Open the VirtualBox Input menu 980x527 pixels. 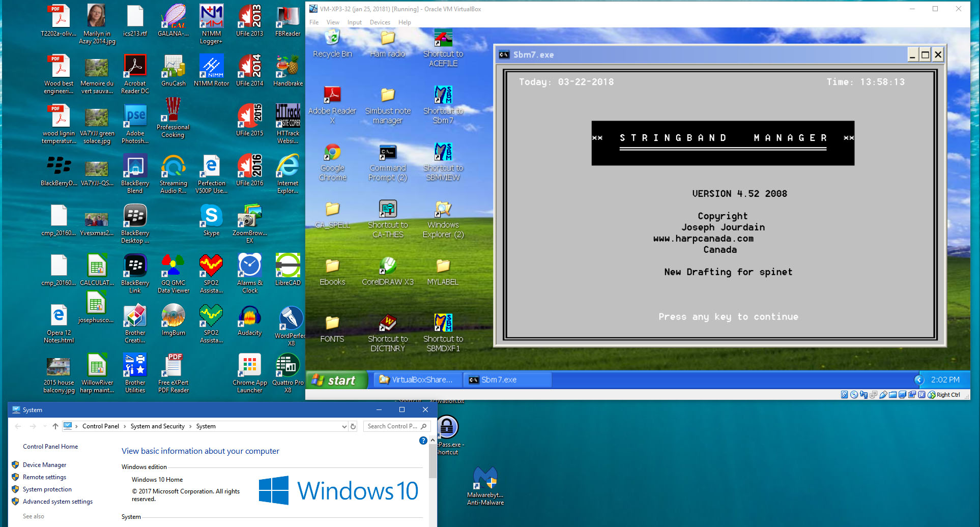point(354,22)
